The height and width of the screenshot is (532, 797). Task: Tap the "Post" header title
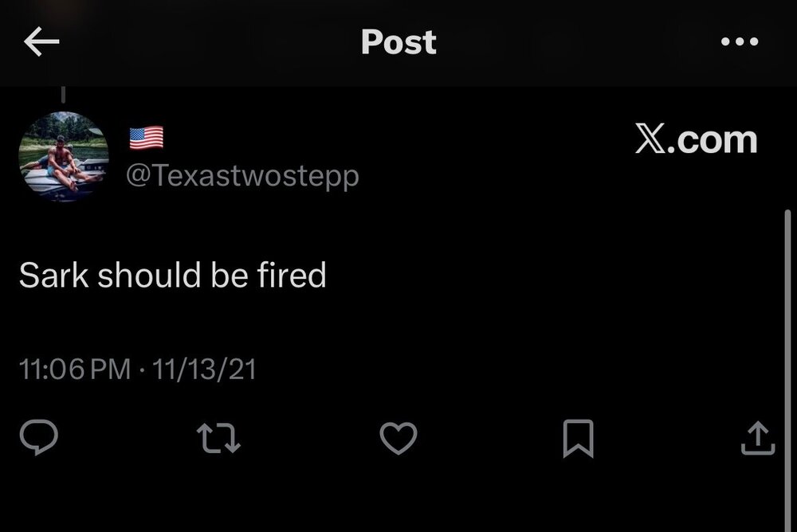(398, 42)
